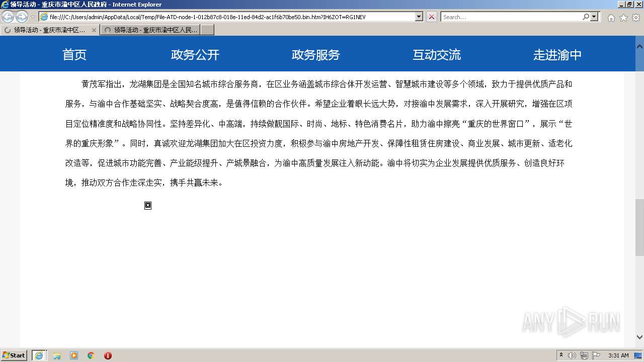Open the recent pages dropdown arrow

click(x=33, y=17)
